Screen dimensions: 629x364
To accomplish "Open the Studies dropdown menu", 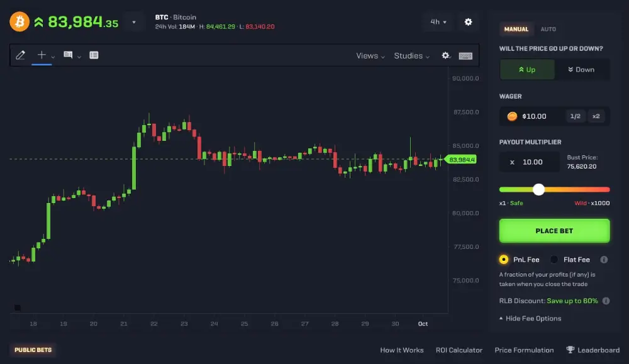I will (411, 56).
